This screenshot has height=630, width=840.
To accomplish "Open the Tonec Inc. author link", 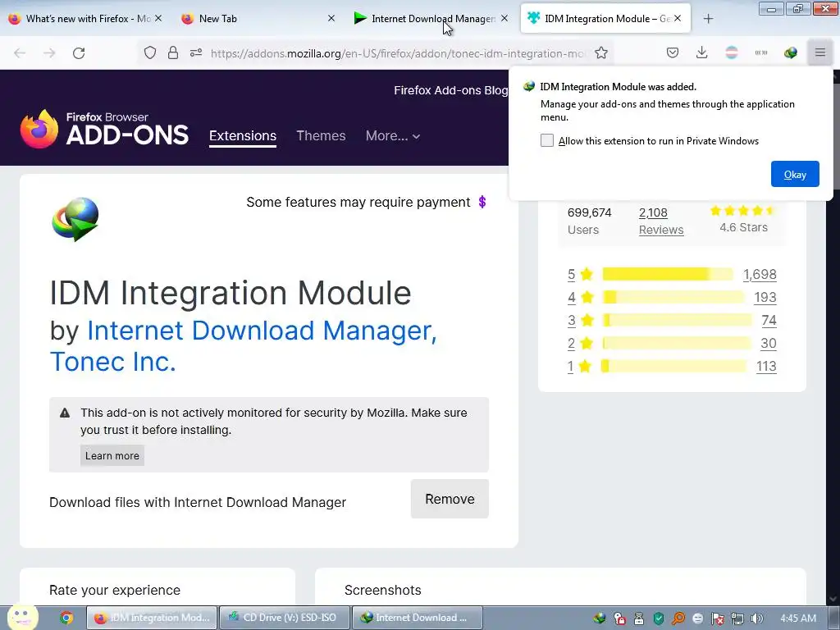I will [x=112, y=362].
